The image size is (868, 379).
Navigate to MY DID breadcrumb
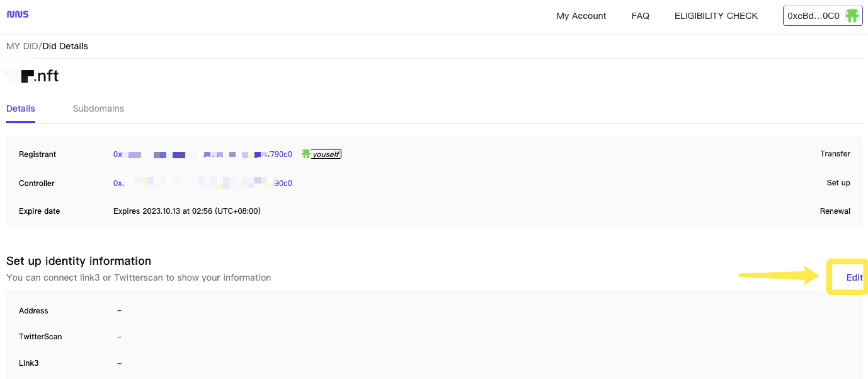[x=22, y=46]
